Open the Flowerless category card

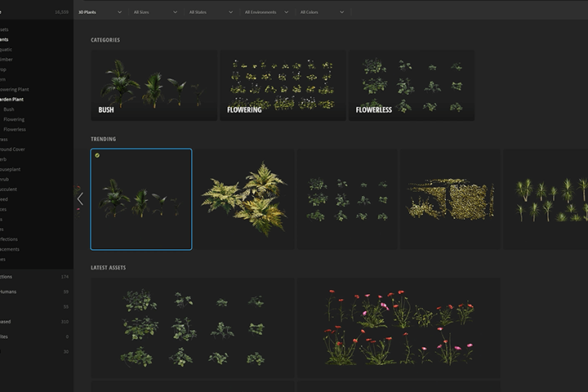point(412,86)
